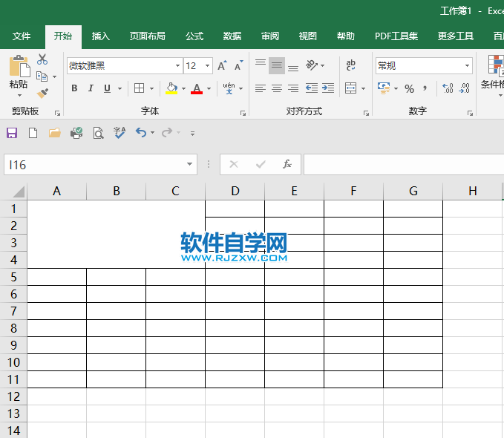Apply the borders icon
Screen dimensions: 504x438
pos(140,88)
